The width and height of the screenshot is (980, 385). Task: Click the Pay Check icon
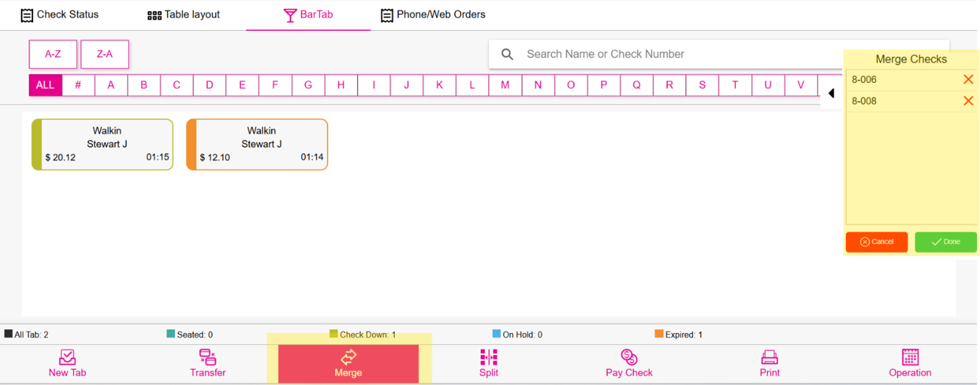[629, 357]
